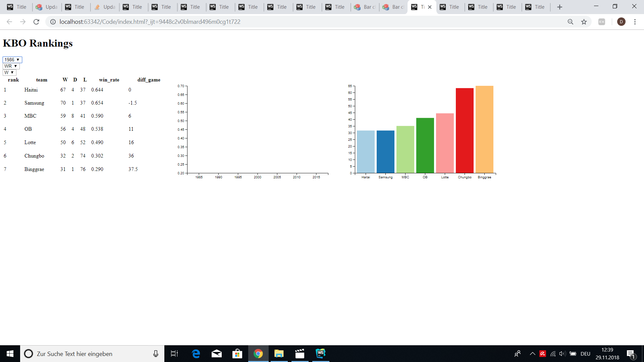
Task: Open Windows Start menu
Action: coord(10,354)
